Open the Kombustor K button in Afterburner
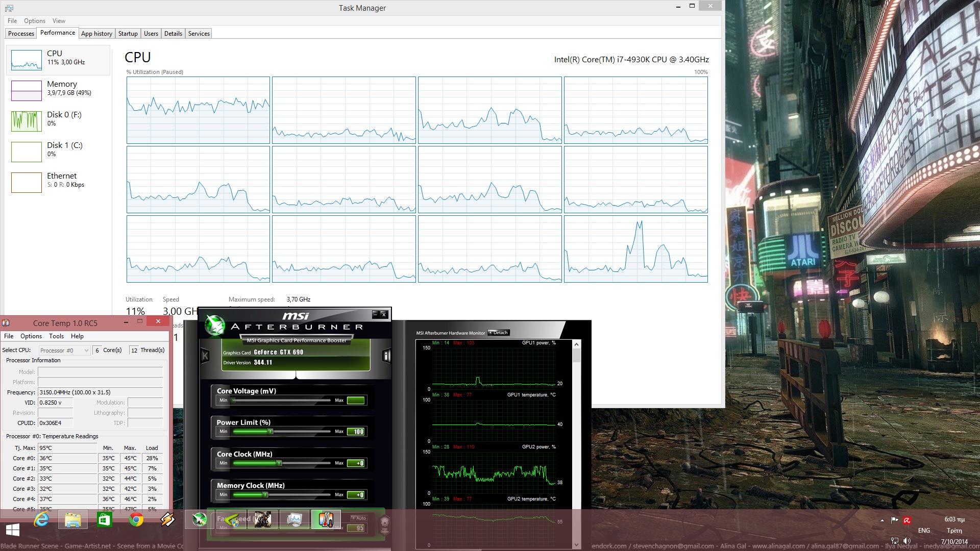Image resolution: width=980 pixels, height=551 pixels. (205, 356)
